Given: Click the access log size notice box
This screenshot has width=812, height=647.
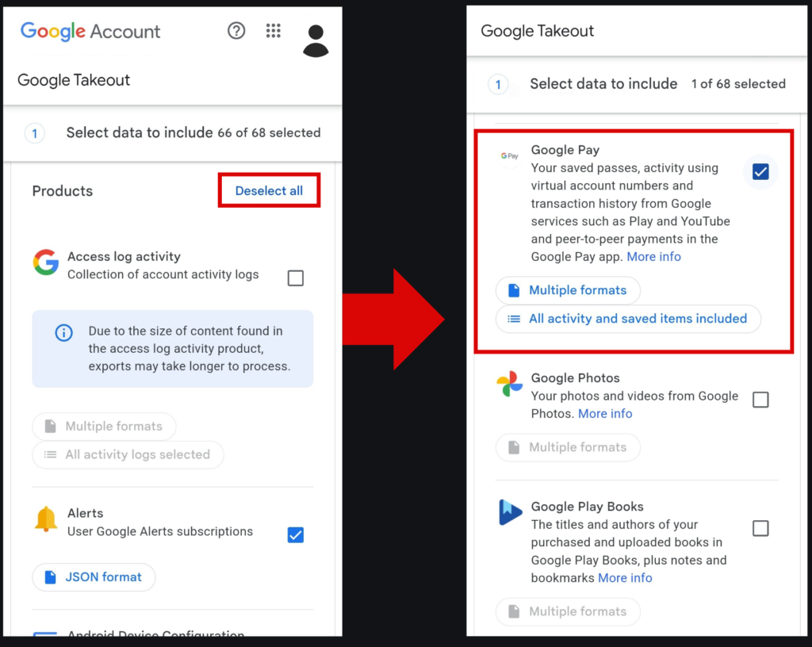Looking at the screenshot, I should [172, 349].
